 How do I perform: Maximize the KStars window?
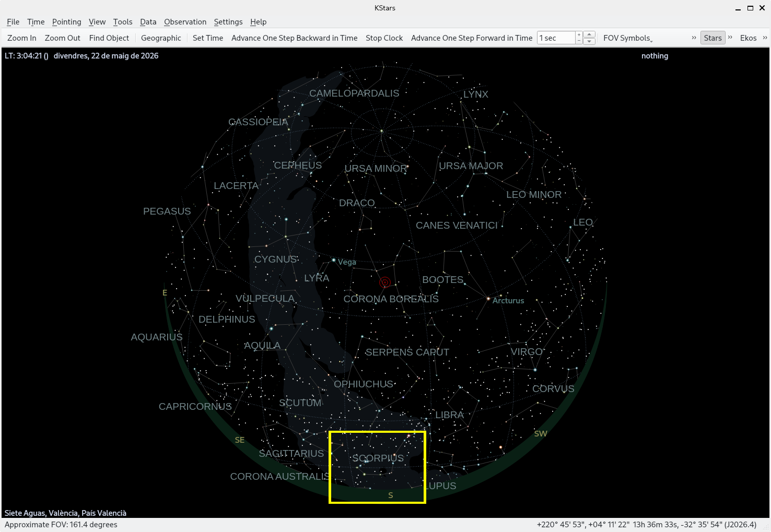tap(750, 8)
